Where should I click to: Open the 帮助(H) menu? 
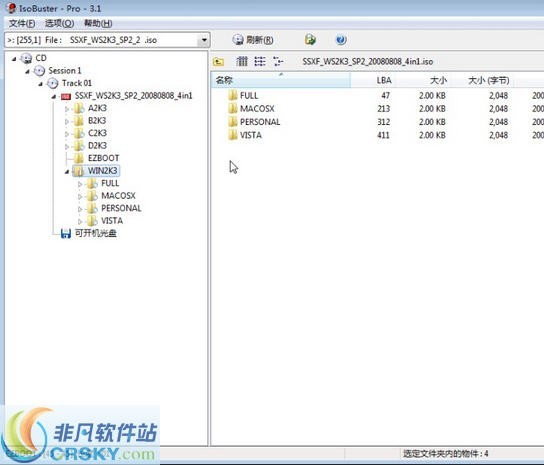tap(98, 23)
